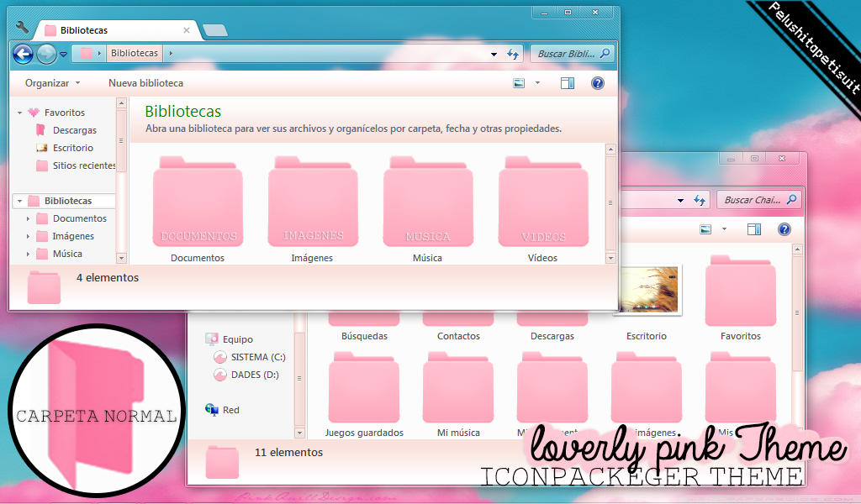Click the refresh arrows in the address bar
Image resolution: width=861 pixels, height=504 pixels.
[x=513, y=53]
